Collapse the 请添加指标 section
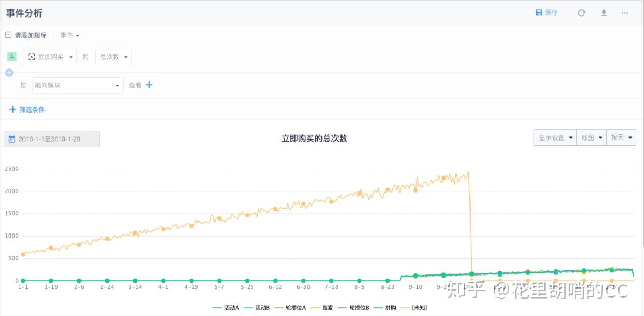The width and height of the screenshot is (644, 316). coord(8,35)
